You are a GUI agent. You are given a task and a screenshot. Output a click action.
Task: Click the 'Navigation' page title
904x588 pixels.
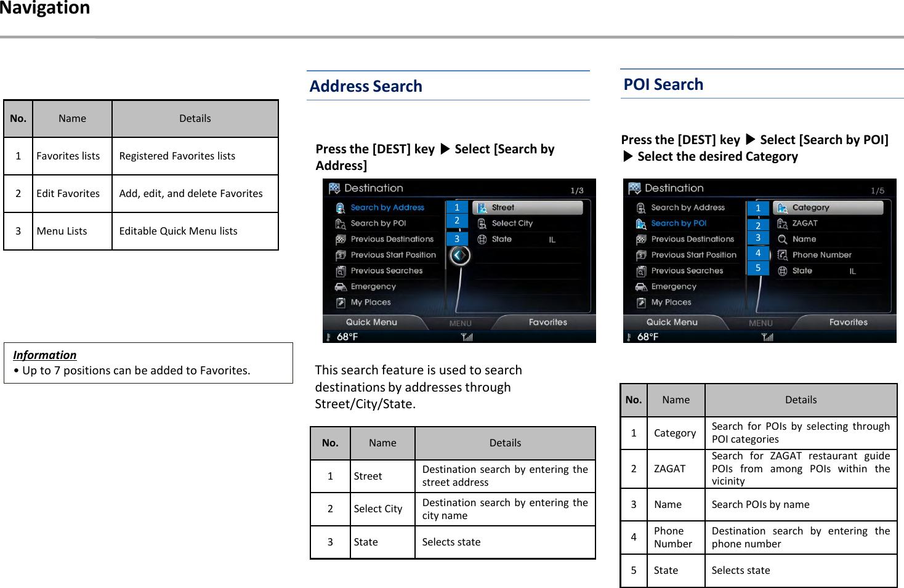(45, 8)
